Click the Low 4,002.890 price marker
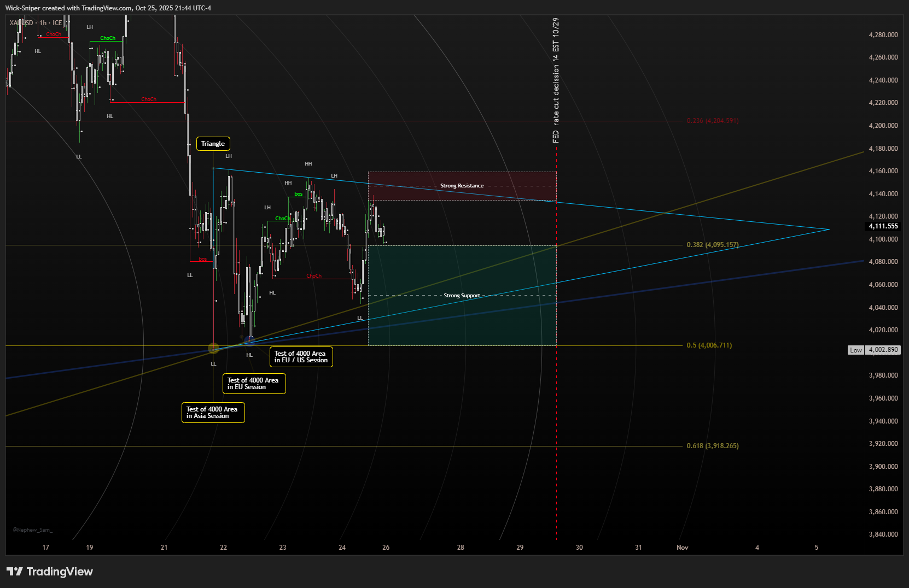 tap(873, 350)
